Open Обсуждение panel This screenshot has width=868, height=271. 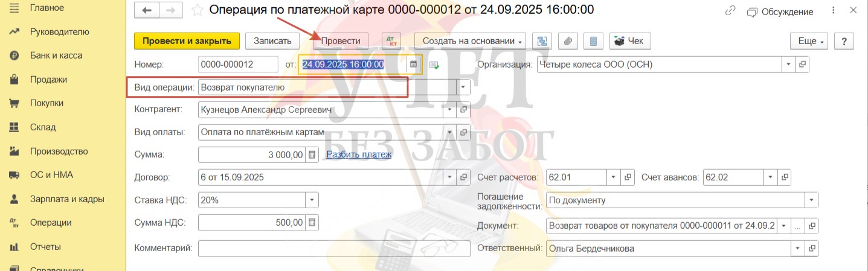780,11
